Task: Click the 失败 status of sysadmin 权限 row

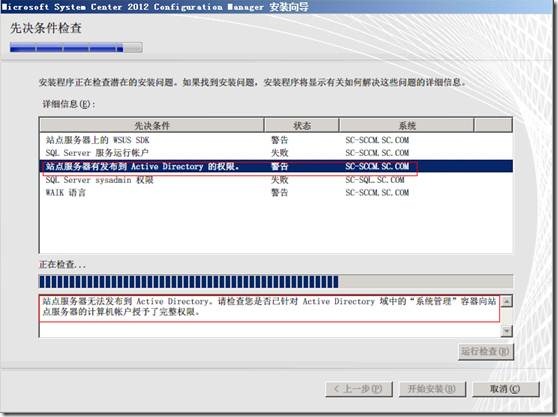Action: (x=280, y=180)
